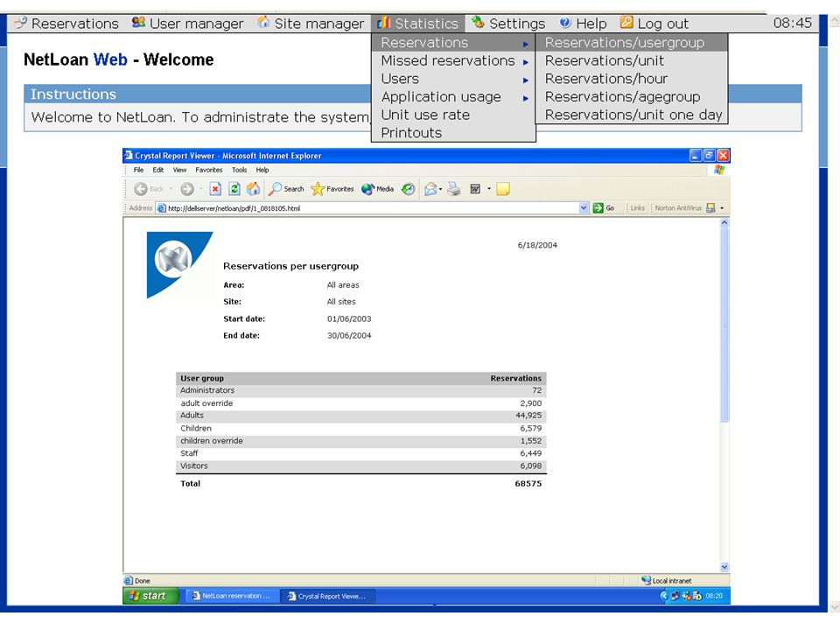This screenshot has width=840, height=630.
Task: Expand the Users submenu
Action: click(453, 79)
